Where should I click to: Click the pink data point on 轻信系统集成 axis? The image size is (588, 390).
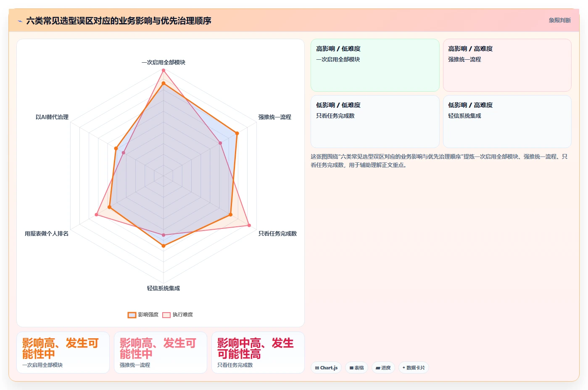tap(163, 235)
